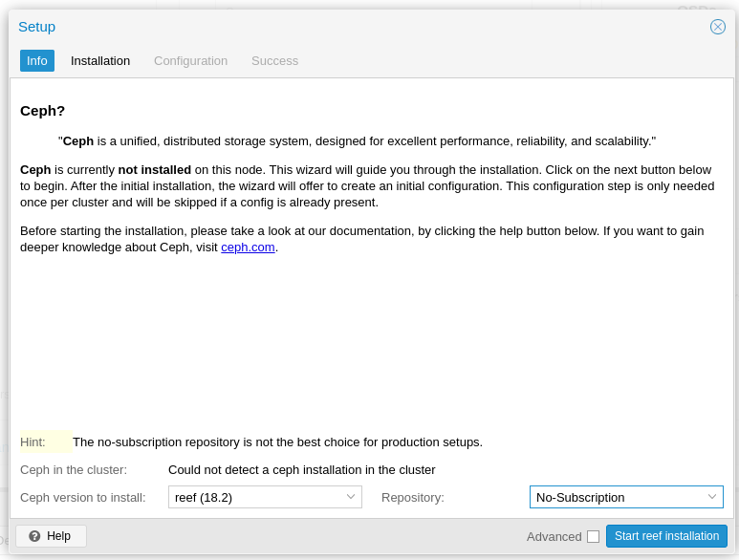Click the question mark Help icon
The image size is (739, 560).
[34, 536]
